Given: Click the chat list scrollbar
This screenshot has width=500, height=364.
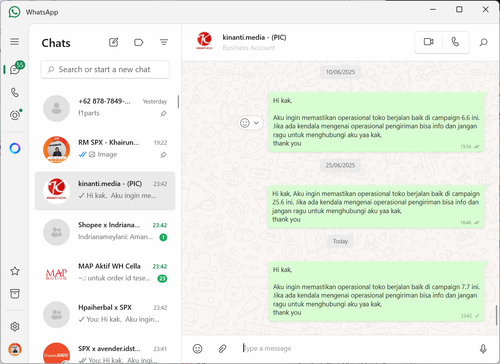Looking at the screenshot, I should coord(178,102).
